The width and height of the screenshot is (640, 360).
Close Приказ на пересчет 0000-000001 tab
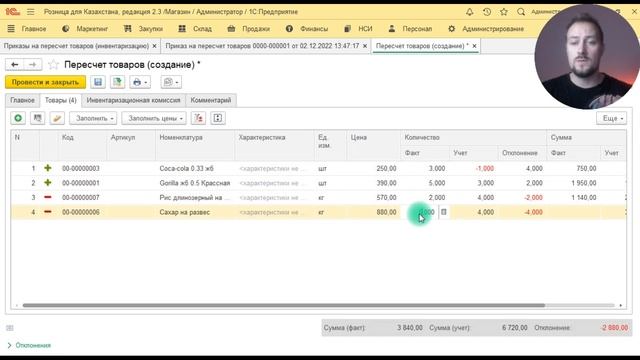pos(365,46)
